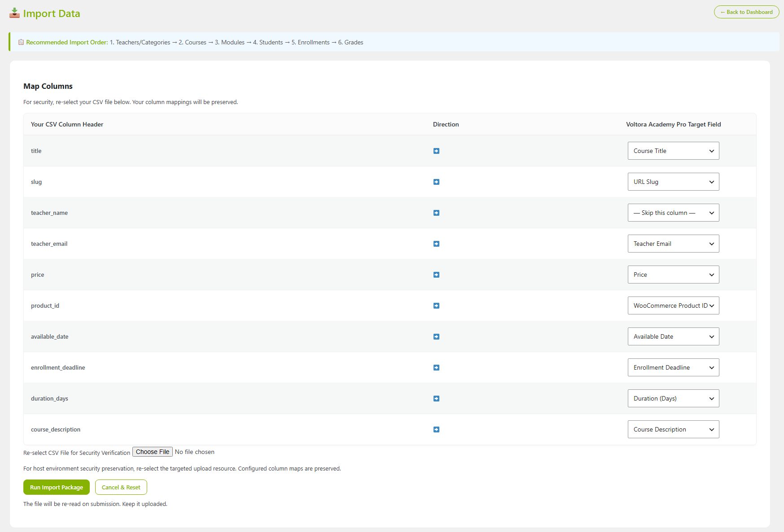Open the Enrollment Deadline target field dropdown

tap(673, 367)
